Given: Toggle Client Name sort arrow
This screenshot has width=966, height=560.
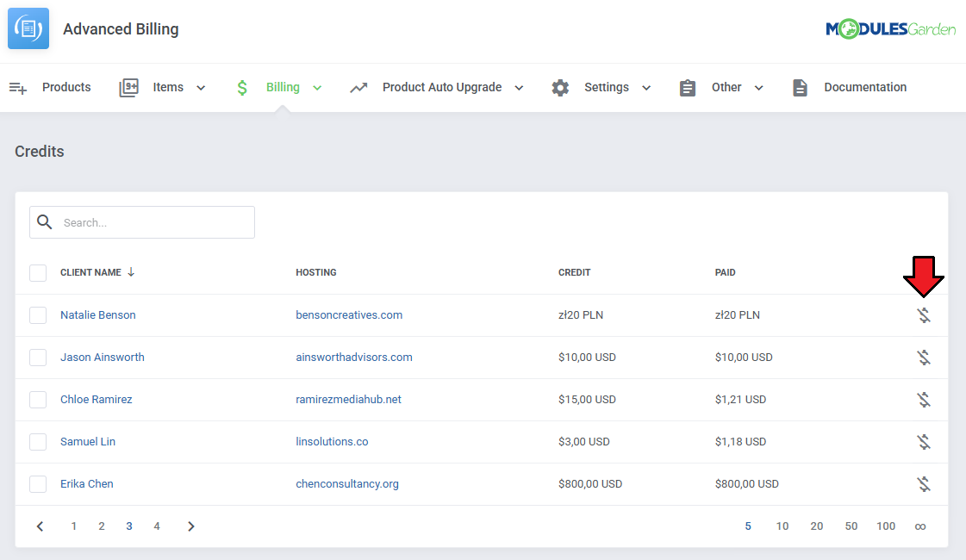Looking at the screenshot, I should [x=131, y=271].
